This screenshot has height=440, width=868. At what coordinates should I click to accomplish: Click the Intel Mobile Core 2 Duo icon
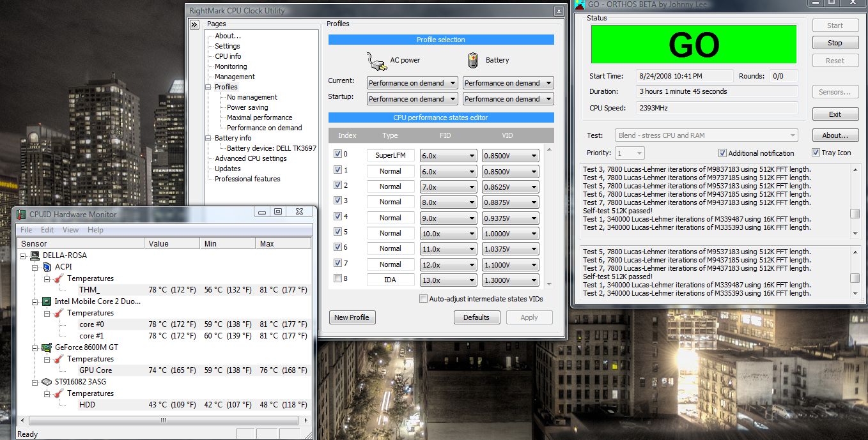click(47, 301)
